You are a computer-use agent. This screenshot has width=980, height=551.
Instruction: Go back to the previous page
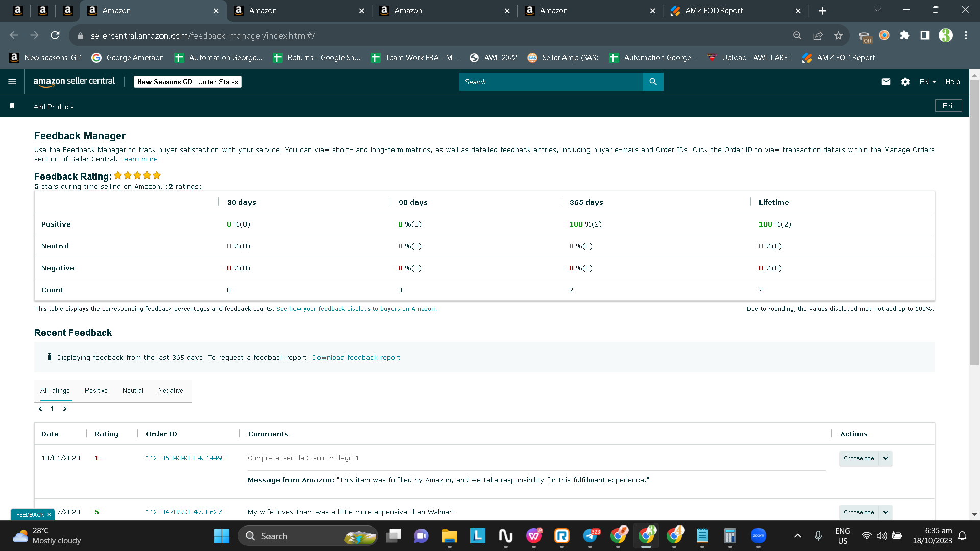(x=14, y=35)
